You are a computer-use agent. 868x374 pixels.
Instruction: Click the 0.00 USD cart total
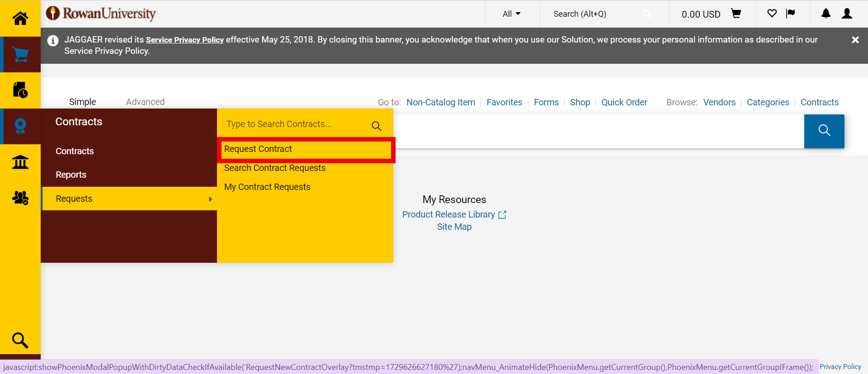(x=701, y=14)
